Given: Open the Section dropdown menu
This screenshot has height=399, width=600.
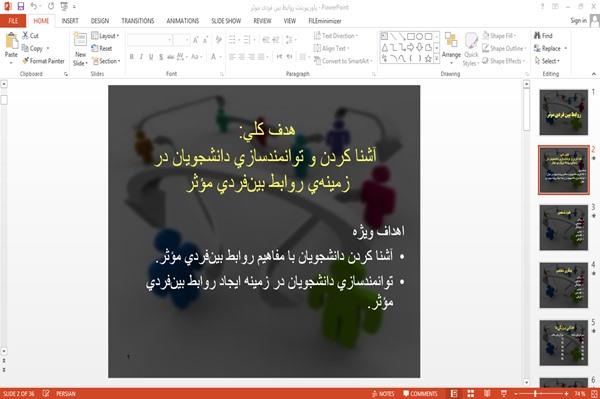Looking at the screenshot, I should [106, 61].
